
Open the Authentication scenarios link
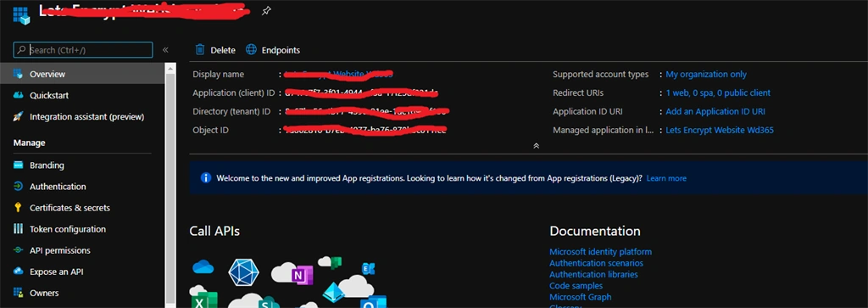[x=596, y=263]
